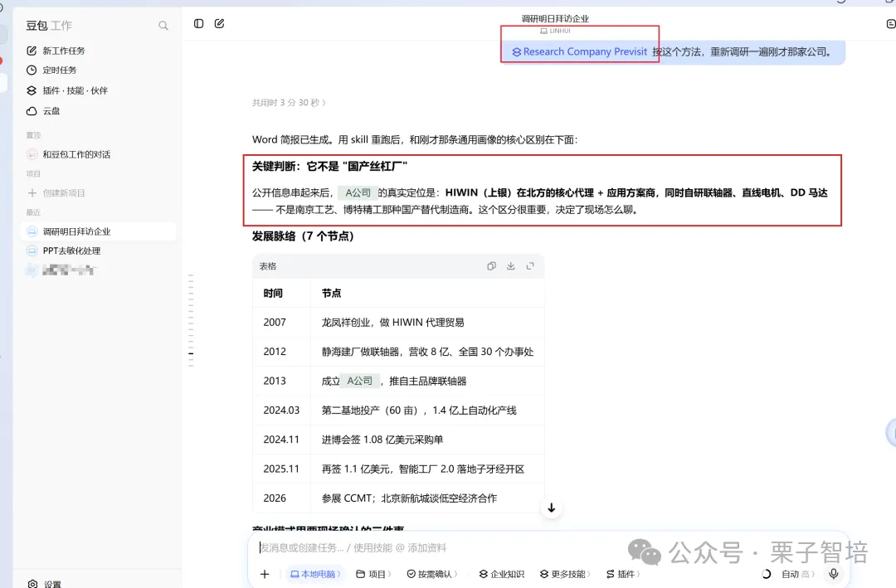Select the 调研明日拜访企业 recent conversation
This screenshot has height=588, width=896.
tap(98, 231)
